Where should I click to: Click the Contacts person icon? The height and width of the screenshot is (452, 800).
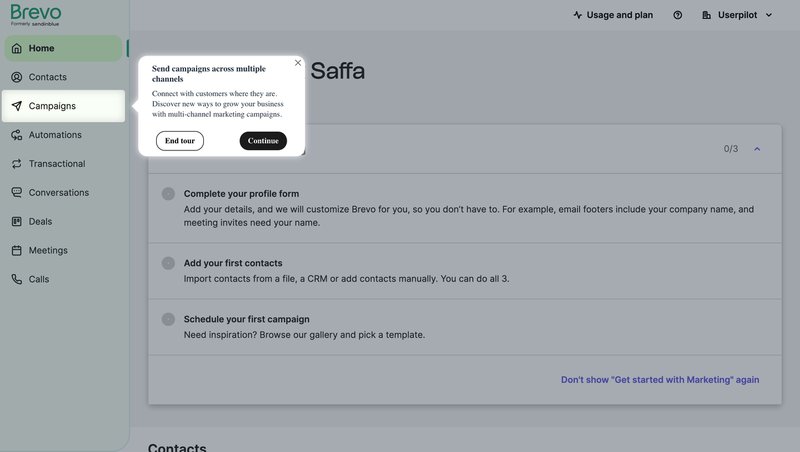coord(17,77)
